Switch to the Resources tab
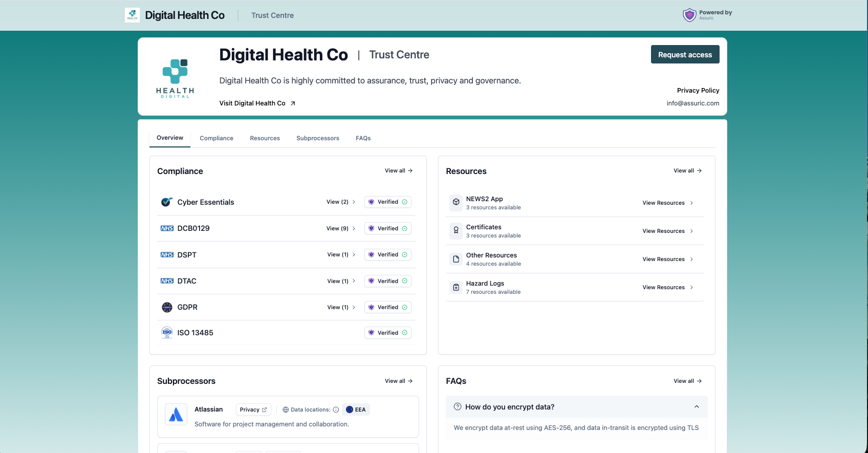 [x=265, y=138]
